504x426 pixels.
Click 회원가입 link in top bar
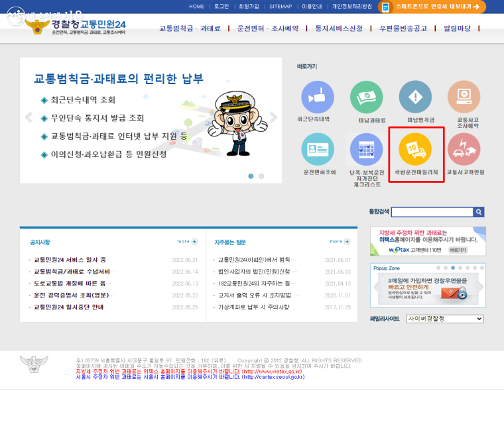point(249,7)
